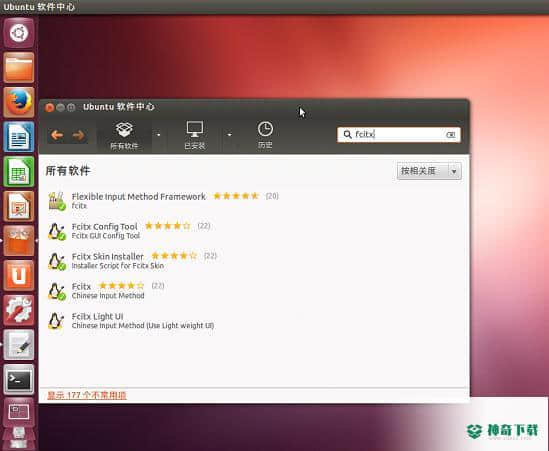549x451 pixels.
Task: Go back with the left arrow button
Action: click(57, 135)
